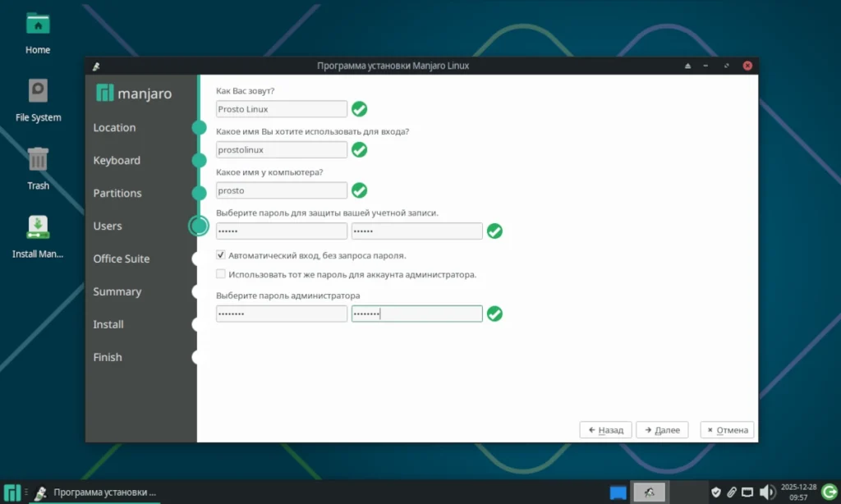Click the 'Далее' next button

coord(662,430)
